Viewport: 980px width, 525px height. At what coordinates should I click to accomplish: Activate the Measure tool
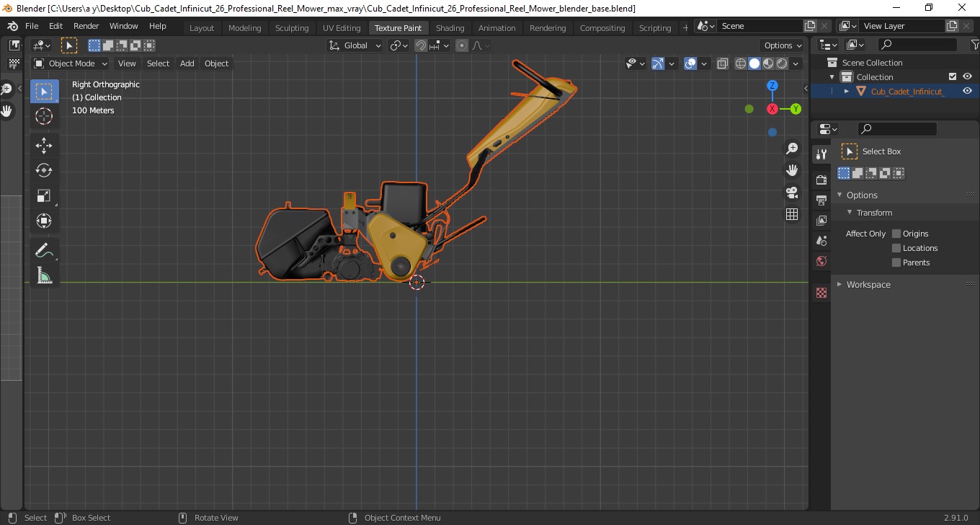[x=44, y=275]
